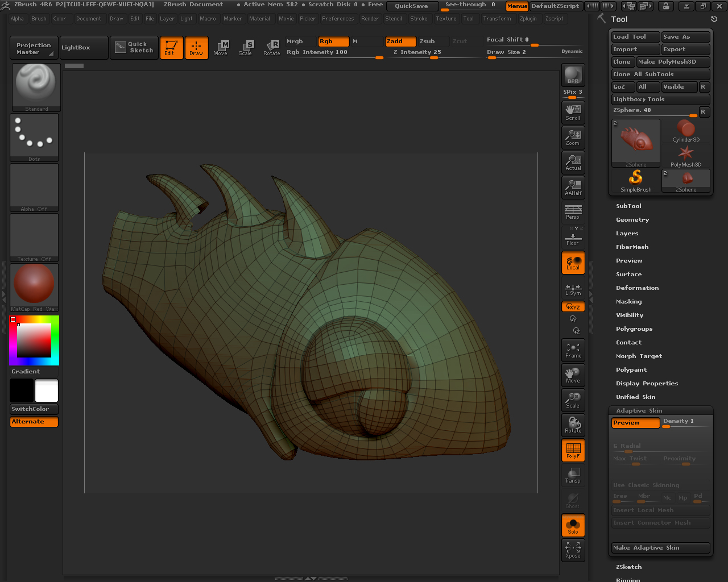Open the Standard brush picker
This screenshot has height=582, width=728.
point(35,88)
